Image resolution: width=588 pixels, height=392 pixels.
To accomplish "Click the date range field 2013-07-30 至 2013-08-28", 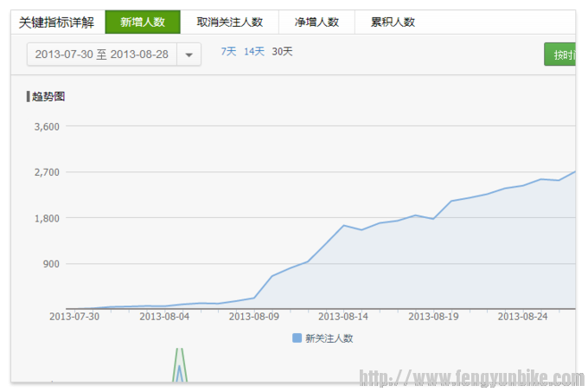I will coord(102,55).
